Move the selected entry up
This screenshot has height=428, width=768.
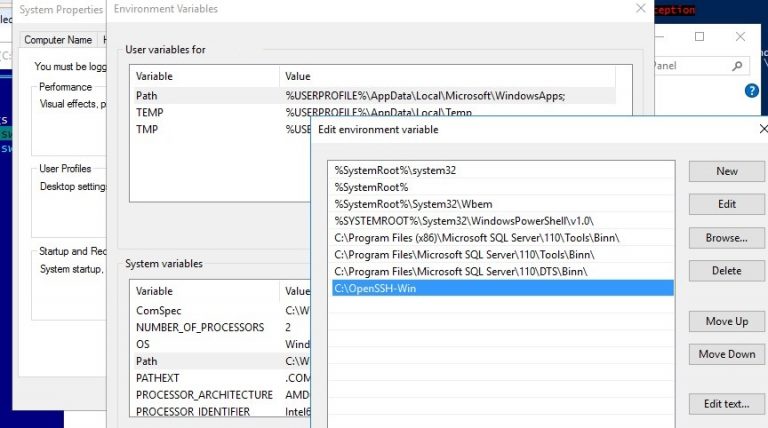point(727,321)
